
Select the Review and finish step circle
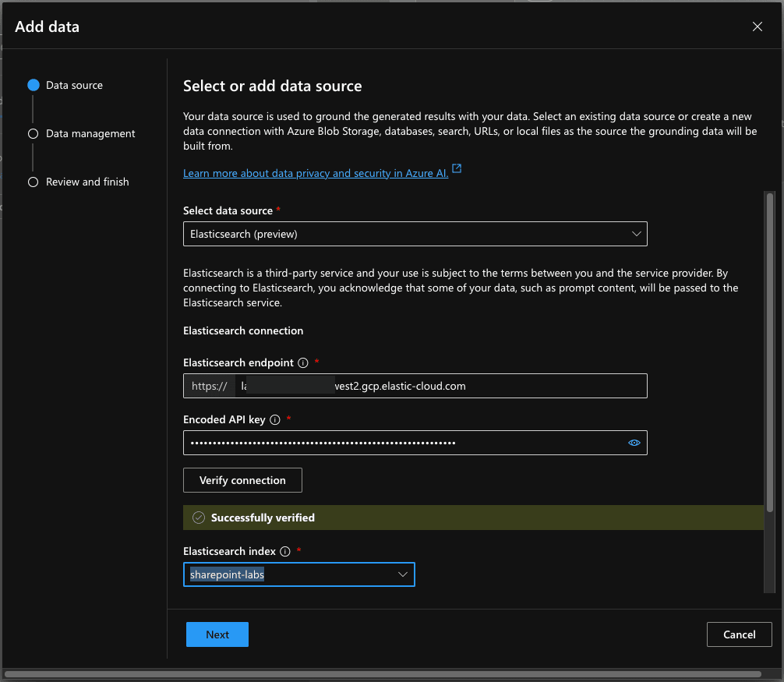coord(33,182)
